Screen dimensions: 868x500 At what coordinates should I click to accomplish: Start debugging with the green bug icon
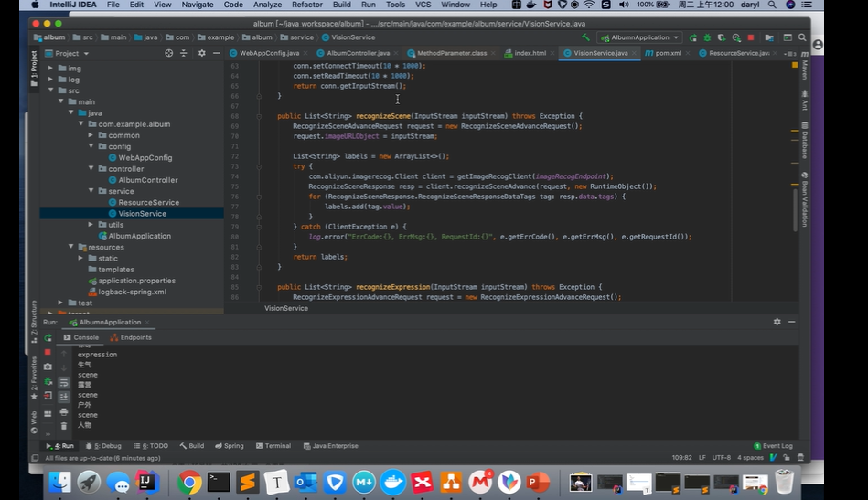pyautogui.click(x=707, y=37)
